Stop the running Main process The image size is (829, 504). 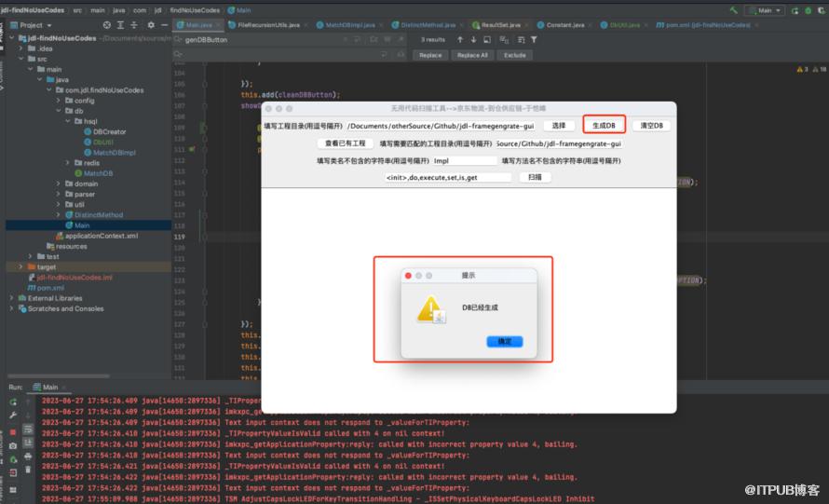coord(13,431)
